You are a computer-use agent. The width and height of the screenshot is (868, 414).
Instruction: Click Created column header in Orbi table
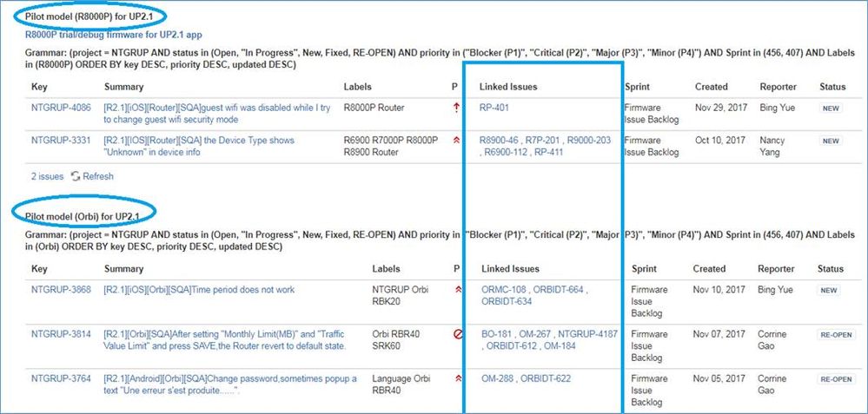click(x=709, y=269)
